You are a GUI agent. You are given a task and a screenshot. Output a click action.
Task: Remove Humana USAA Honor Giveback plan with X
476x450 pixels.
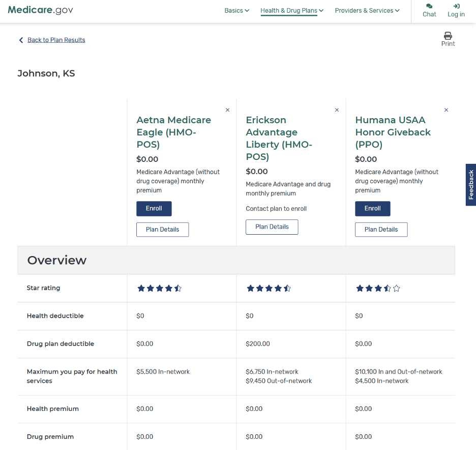(x=446, y=110)
